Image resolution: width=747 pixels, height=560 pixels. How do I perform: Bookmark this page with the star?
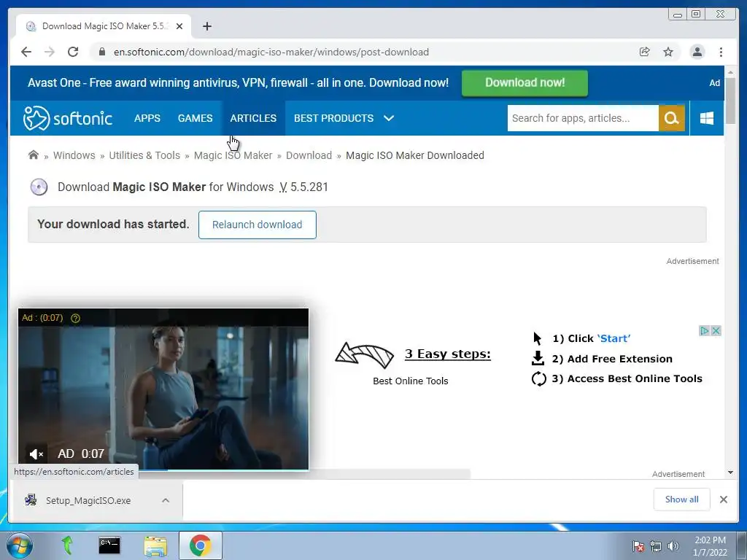pos(668,52)
